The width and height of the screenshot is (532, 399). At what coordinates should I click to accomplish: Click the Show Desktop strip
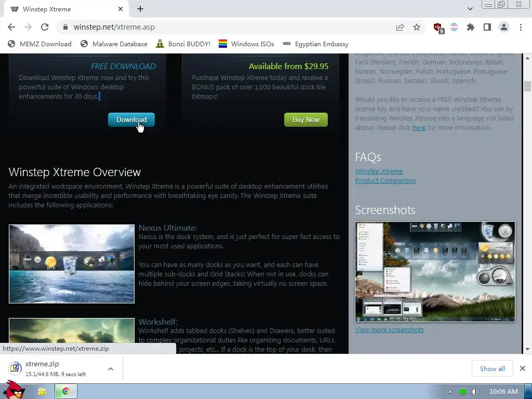coord(528,392)
